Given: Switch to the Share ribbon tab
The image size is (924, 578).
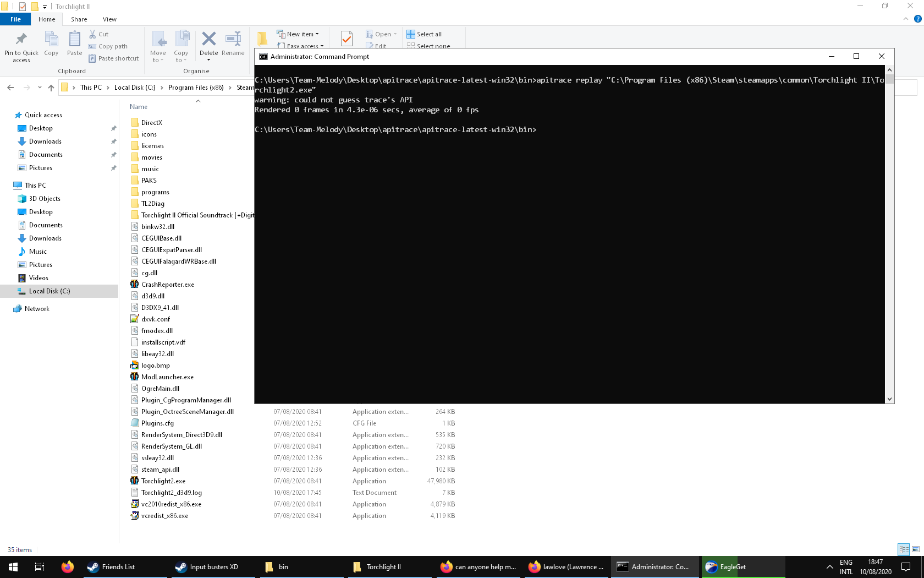Looking at the screenshot, I should click(x=79, y=19).
